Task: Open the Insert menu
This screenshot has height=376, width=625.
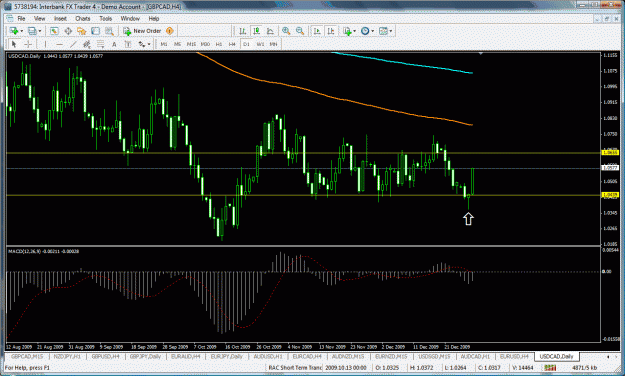Action: tap(60, 18)
